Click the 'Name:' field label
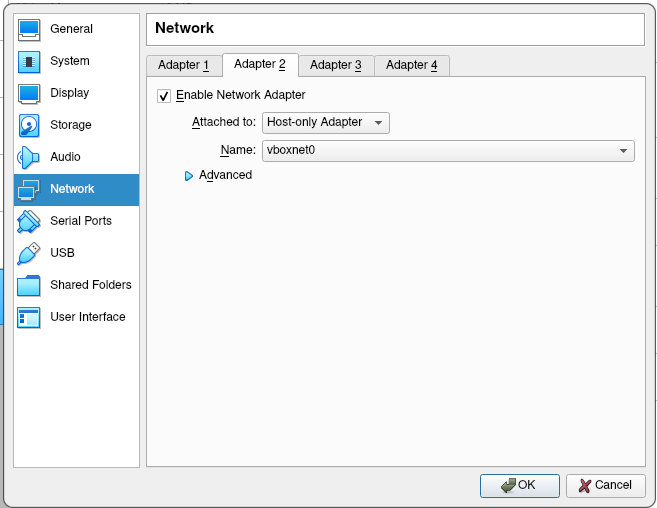 (238, 150)
